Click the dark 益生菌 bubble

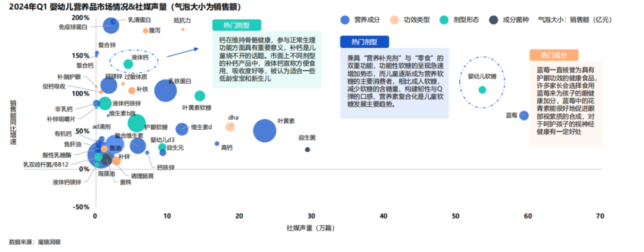(x=307, y=149)
